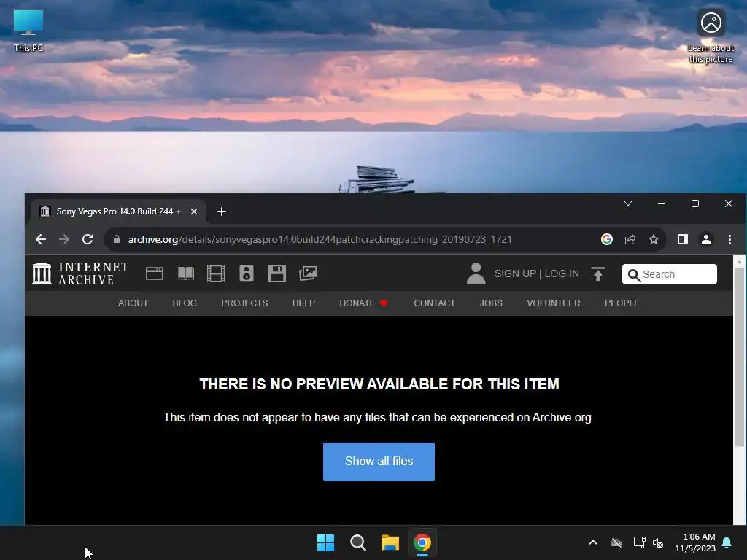Open the PROJECTS menu item
Screen dimensions: 747x560
click(x=244, y=303)
